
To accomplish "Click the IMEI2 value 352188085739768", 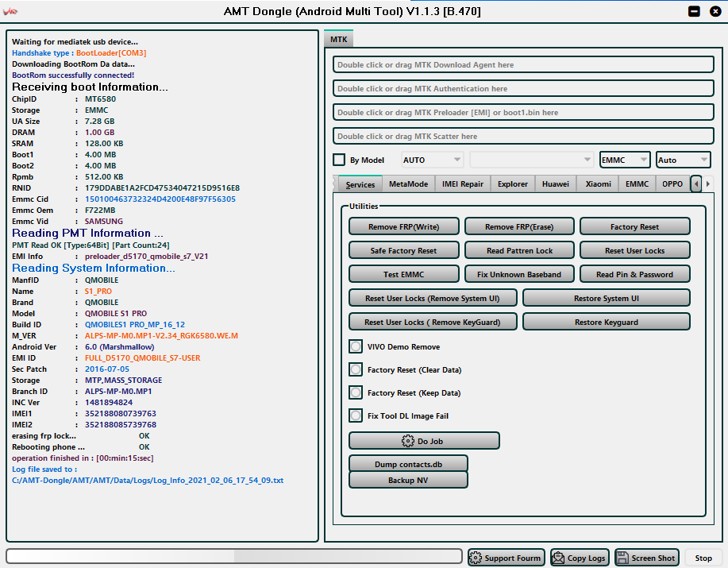I will pos(120,424).
